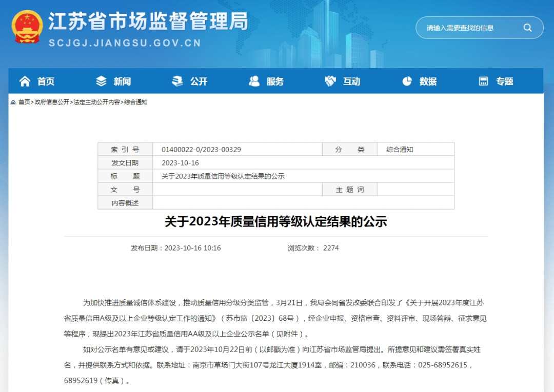This screenshot has width=554, height=392.
Task: Click the postal code 210036 in paragraph
Action: [363, 365]
